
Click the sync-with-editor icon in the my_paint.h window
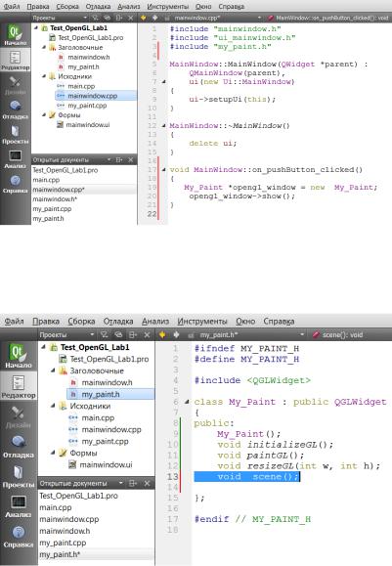pyautogui.click(x=118, y=335)
